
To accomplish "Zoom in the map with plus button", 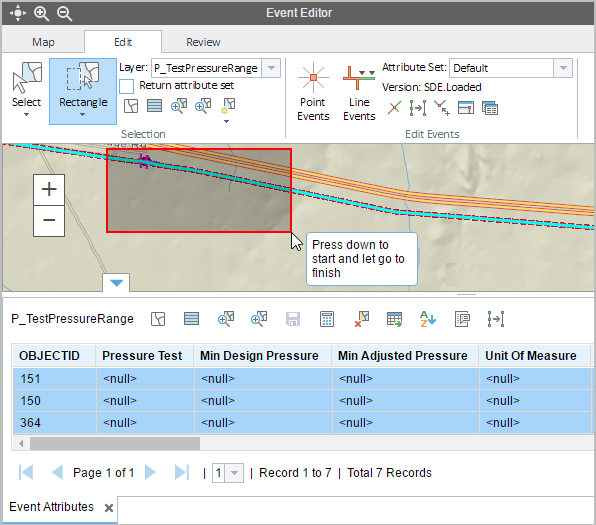I will coord(49,190).
